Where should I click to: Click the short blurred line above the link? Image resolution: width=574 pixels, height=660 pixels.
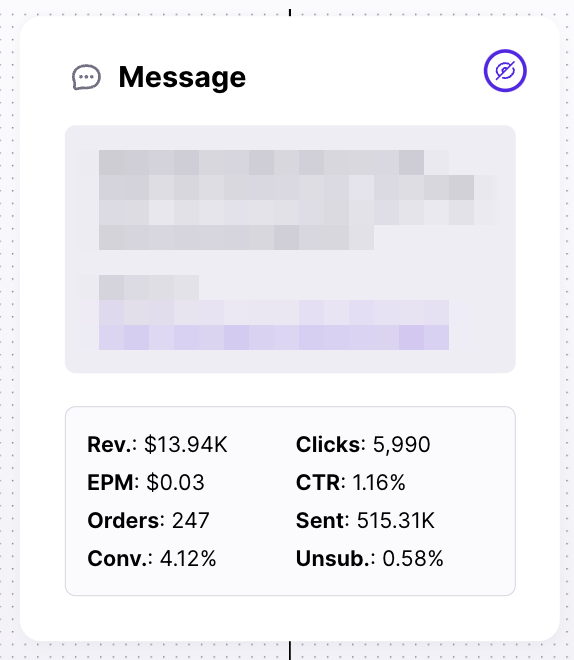point(149,287)
